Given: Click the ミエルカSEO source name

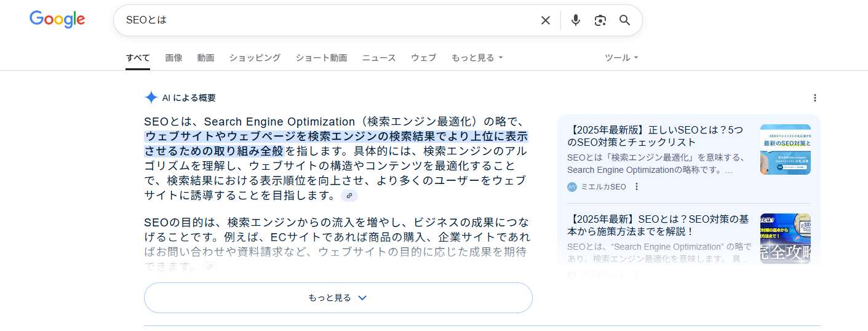Looking at the screenshot, I should 603,186.
